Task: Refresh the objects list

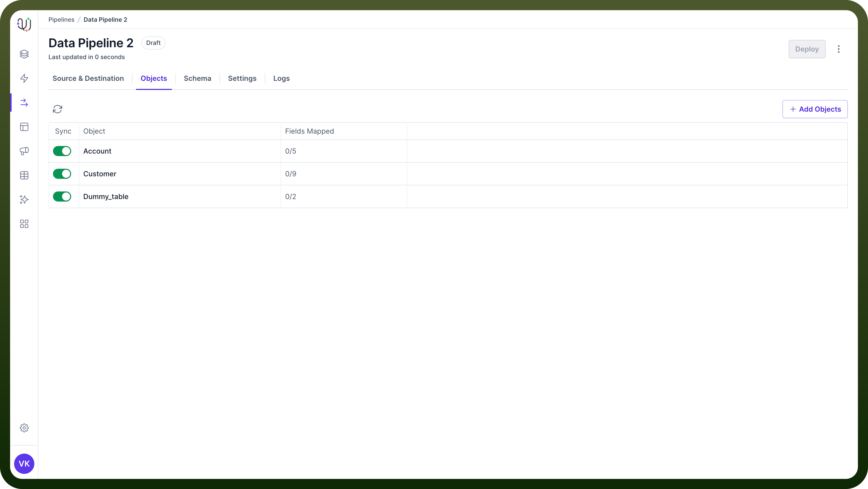Action: coord(58,109)
